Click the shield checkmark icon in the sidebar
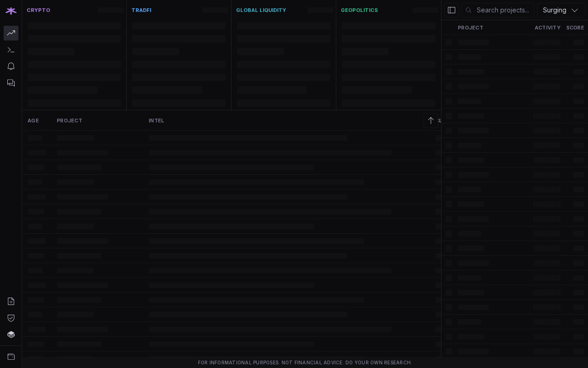 11,318
